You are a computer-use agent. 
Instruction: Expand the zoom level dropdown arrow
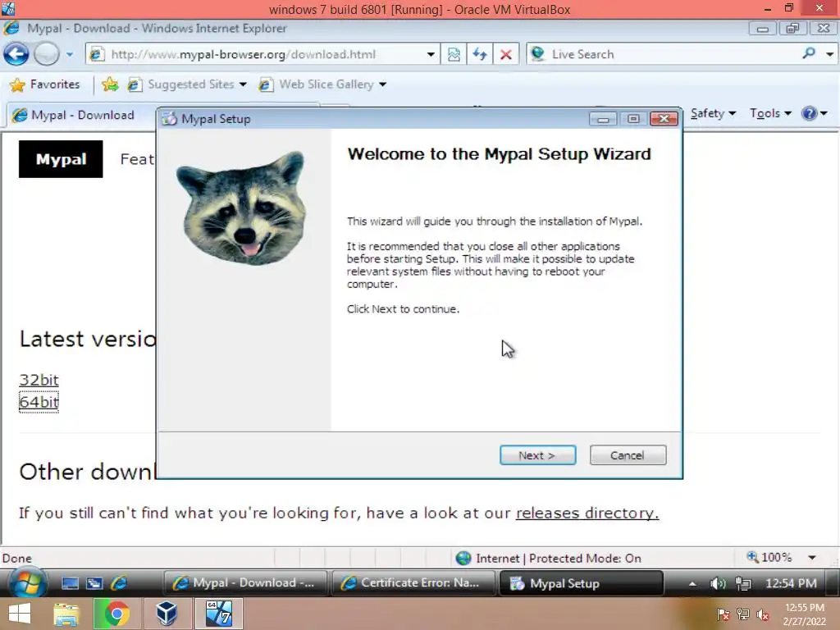pyautogui.click(x=812, y=558)
